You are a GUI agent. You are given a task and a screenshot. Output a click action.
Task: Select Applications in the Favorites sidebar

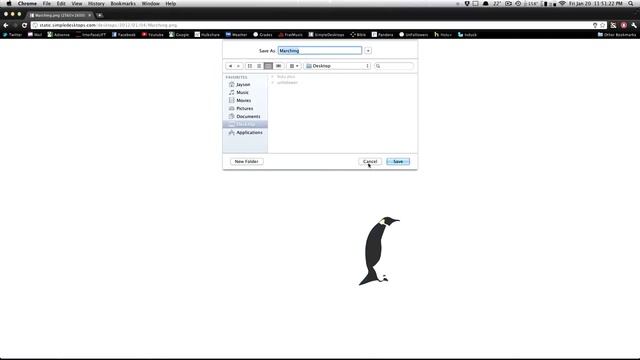point(245,133)
